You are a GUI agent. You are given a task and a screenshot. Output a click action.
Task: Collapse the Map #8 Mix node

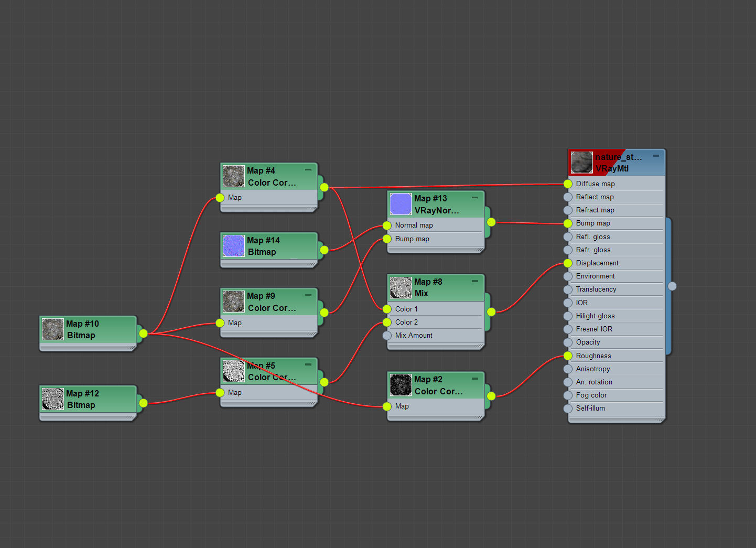coord(475,281)
